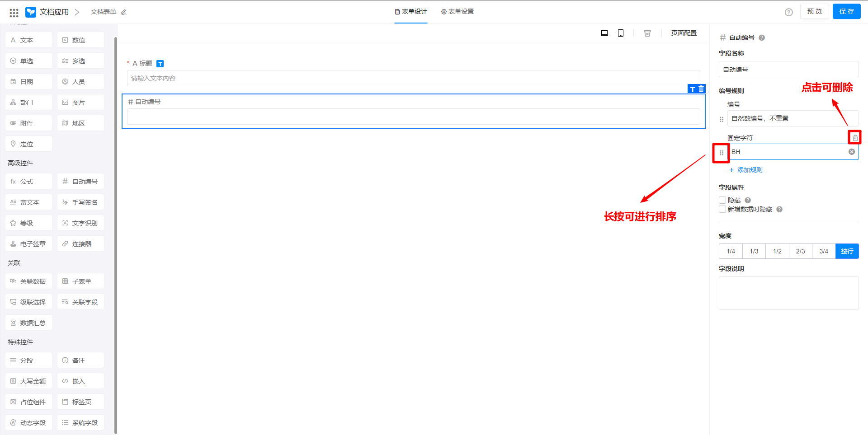Click the edit pencil next to 文档表单

pyautogui.click(x=124, y=12)
